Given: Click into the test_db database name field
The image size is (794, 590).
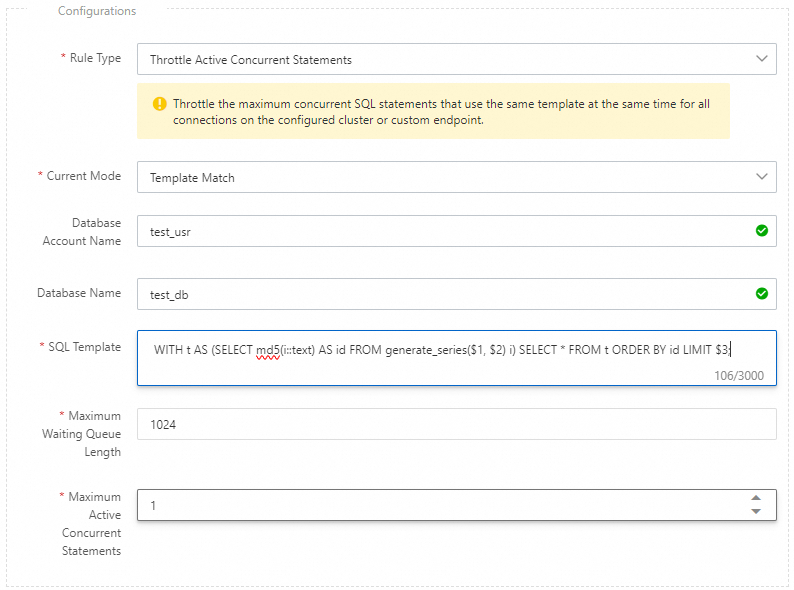Looking at the screenshot, I should click(440, 294).
